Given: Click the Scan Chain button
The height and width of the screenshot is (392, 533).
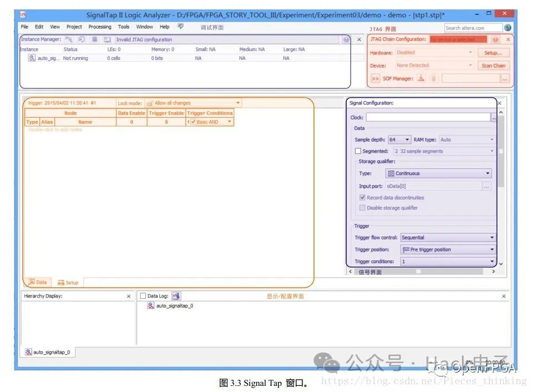Looking at the screenshot, I should point(493,66).
